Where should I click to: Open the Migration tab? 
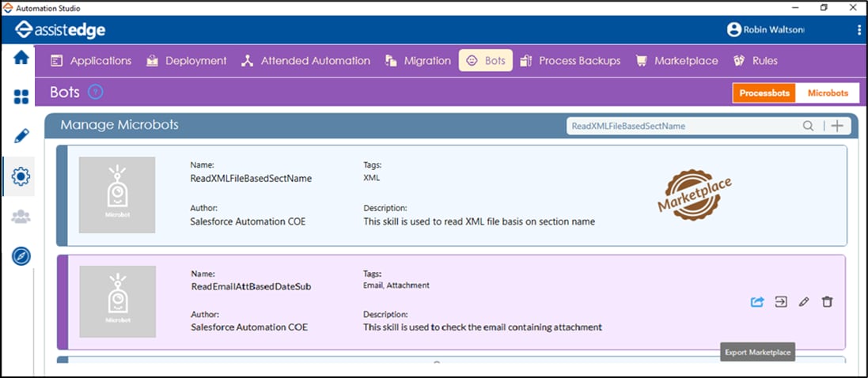pos(418,61)
